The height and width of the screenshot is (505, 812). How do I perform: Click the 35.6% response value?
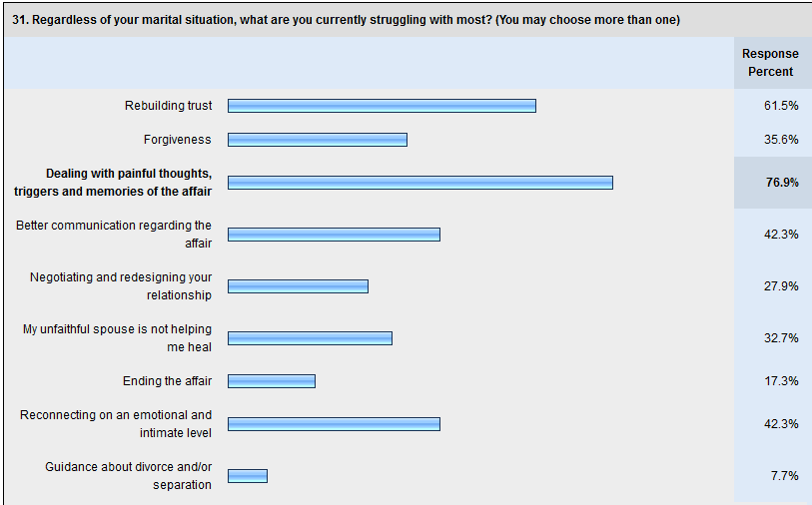(781, 139)
